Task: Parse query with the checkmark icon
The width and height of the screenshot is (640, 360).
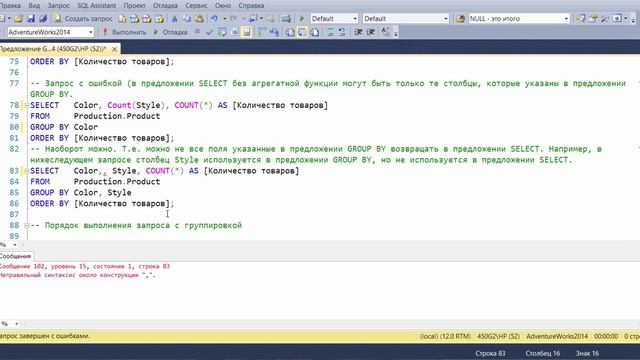Action: tap(209, 32)
